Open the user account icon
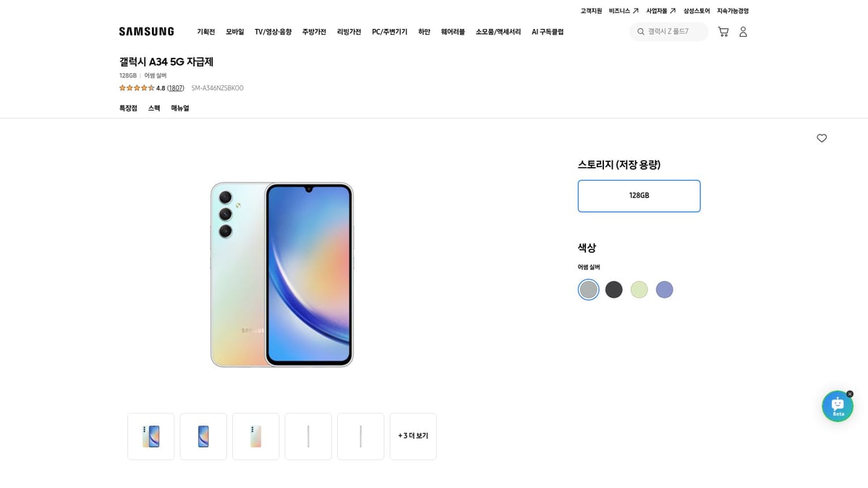 click(743, 32)
